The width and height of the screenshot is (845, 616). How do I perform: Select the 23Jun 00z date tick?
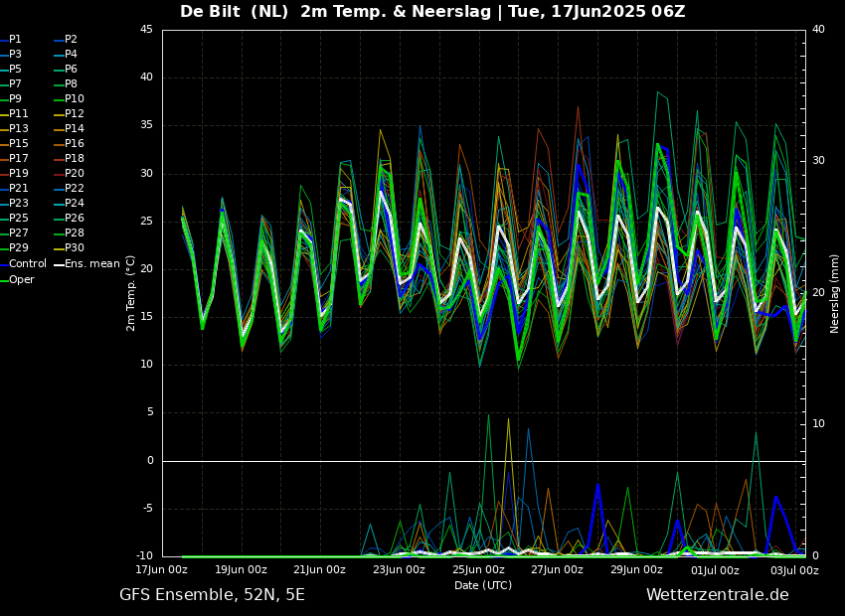(x=399, y=570)
